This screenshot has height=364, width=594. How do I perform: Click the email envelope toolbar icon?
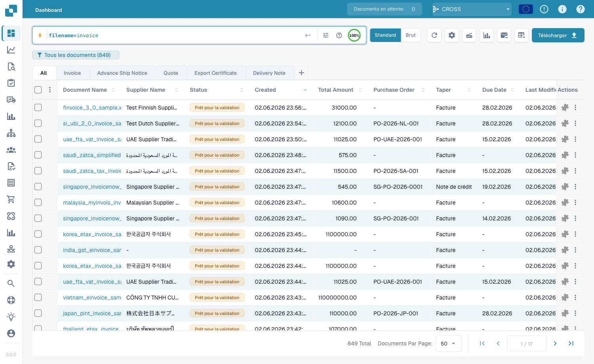[504, 35]
